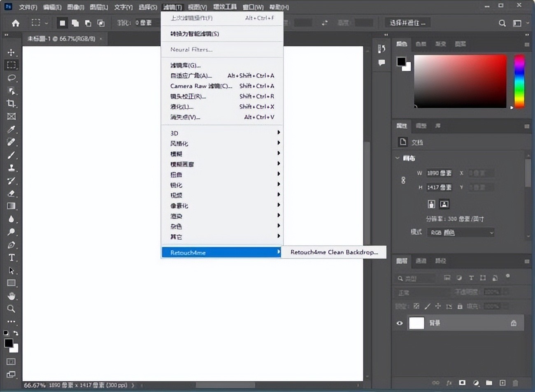Select the Crop tool

11,103
